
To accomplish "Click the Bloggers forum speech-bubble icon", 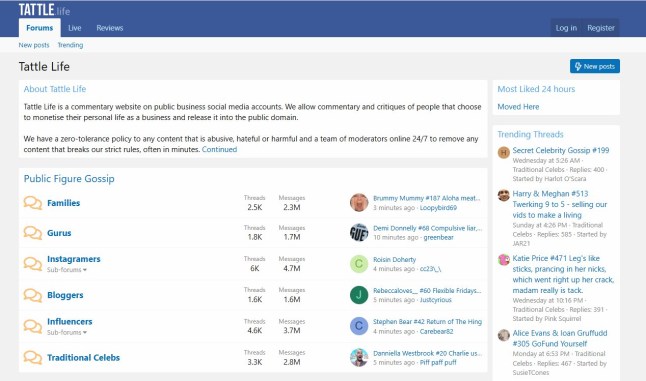I will tap(33, 295).
